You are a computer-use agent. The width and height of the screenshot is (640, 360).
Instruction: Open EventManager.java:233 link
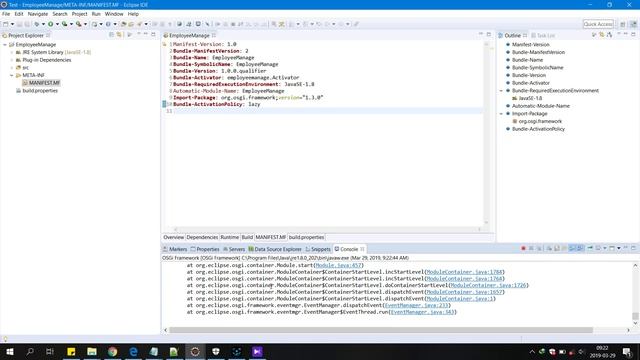click(417, 305)
